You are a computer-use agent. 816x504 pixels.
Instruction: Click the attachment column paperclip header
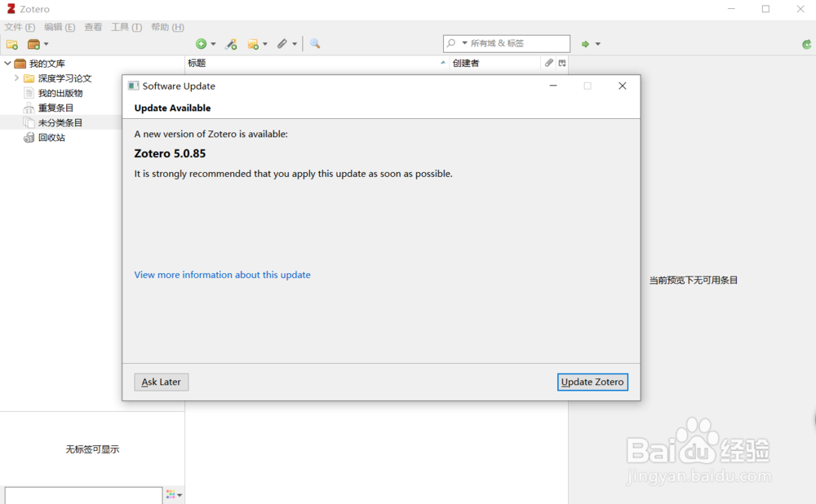pos(548,63)
